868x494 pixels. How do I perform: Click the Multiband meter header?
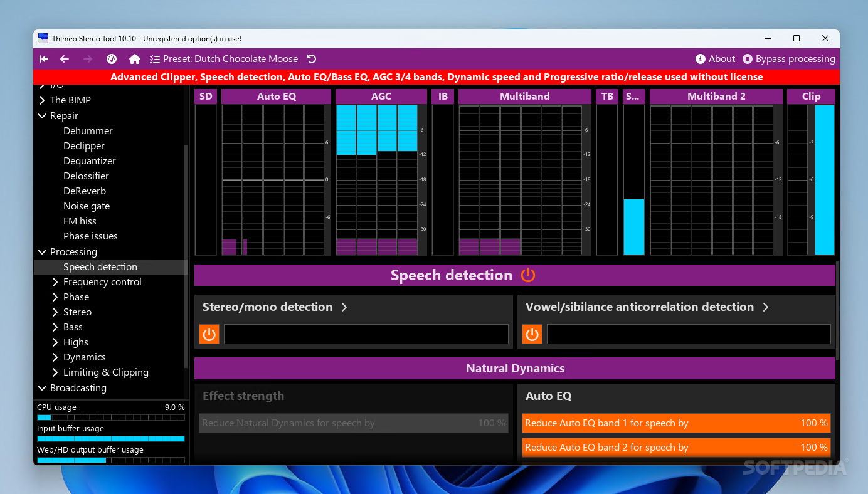coord(525,97)
